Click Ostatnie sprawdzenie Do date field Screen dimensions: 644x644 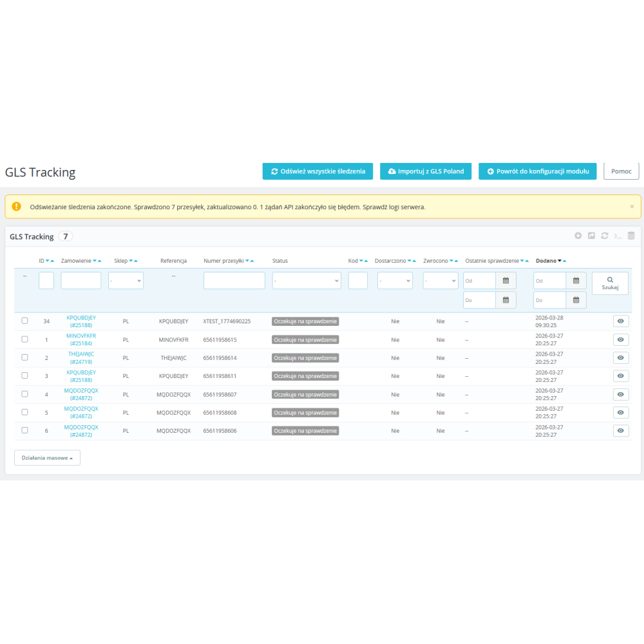(x=479, y=300)
